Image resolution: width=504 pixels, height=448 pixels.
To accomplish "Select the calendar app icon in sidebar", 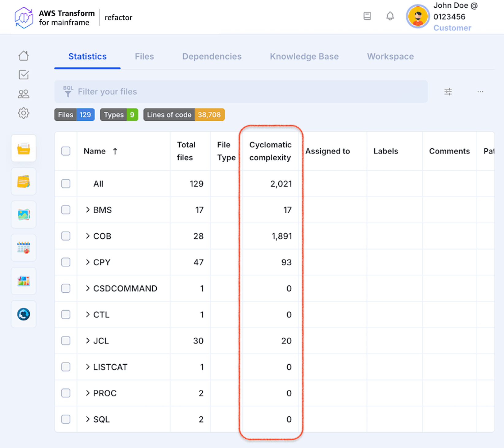I will pyautogui.click(x=24, y=248).
